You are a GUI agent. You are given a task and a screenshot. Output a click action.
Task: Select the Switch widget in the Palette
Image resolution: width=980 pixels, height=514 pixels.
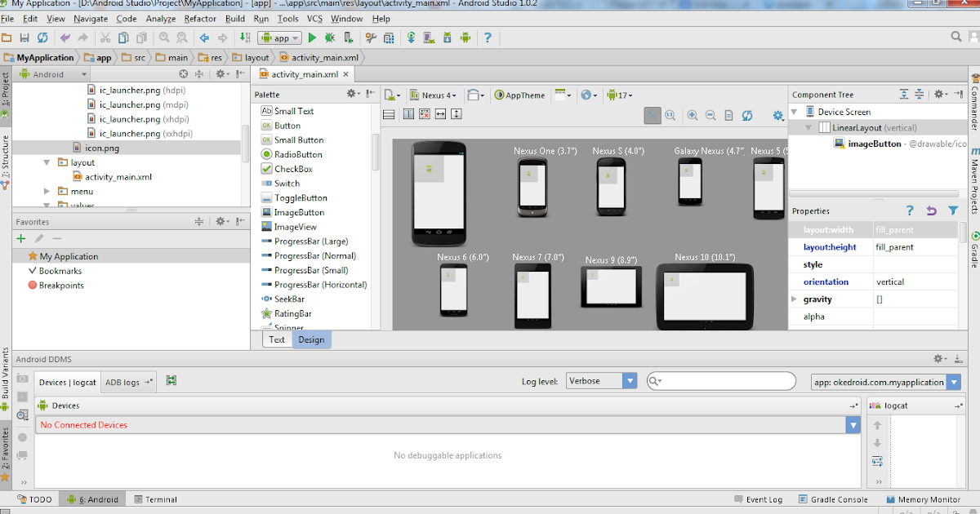click(x=288, y=184)
